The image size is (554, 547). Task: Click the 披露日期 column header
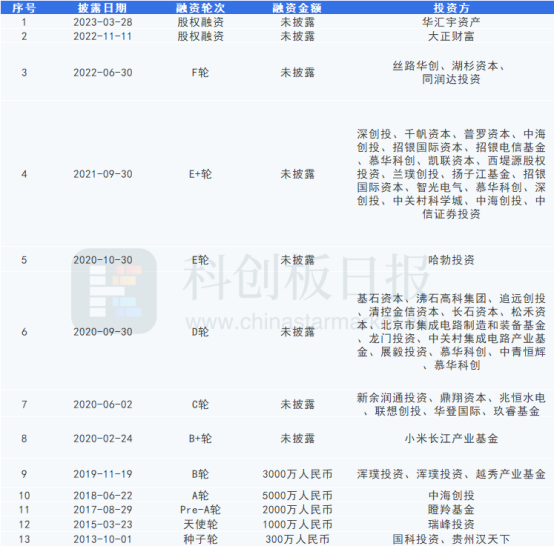(102, 8)
